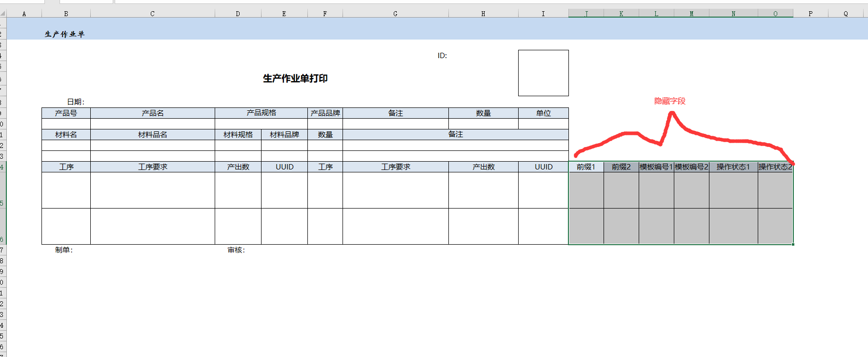The height and width of the screenshot is (357, 868).
Task: Click the 前缀1 hidden field header
Action: [586, 167]
